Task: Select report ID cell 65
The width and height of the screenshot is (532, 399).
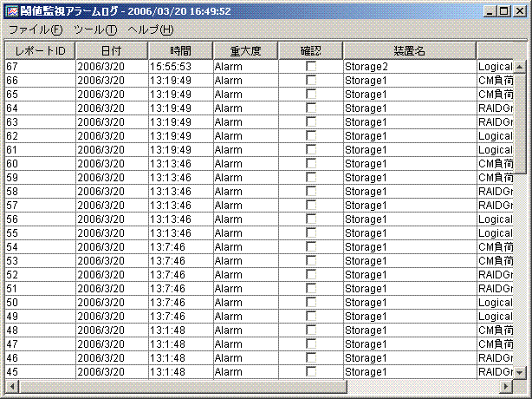Action: [x=40, y=94]
